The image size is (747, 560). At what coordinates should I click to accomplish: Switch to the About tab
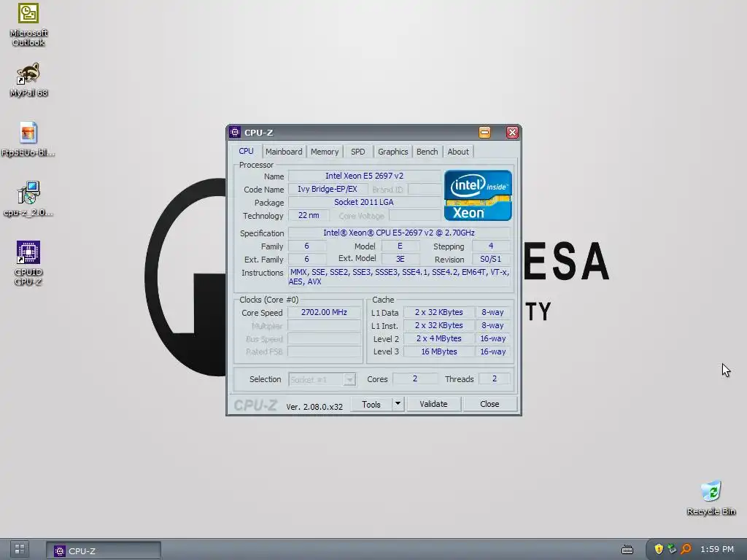[458, 152]
